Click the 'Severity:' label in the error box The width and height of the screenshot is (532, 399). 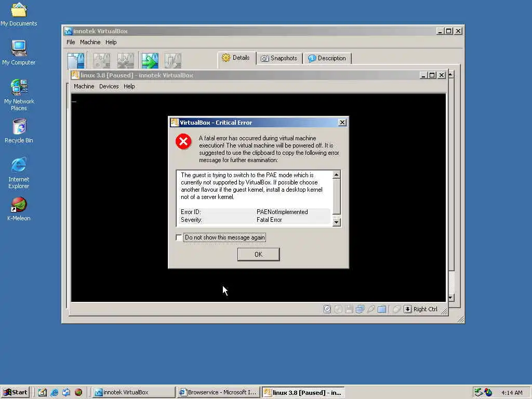point(191,220)
